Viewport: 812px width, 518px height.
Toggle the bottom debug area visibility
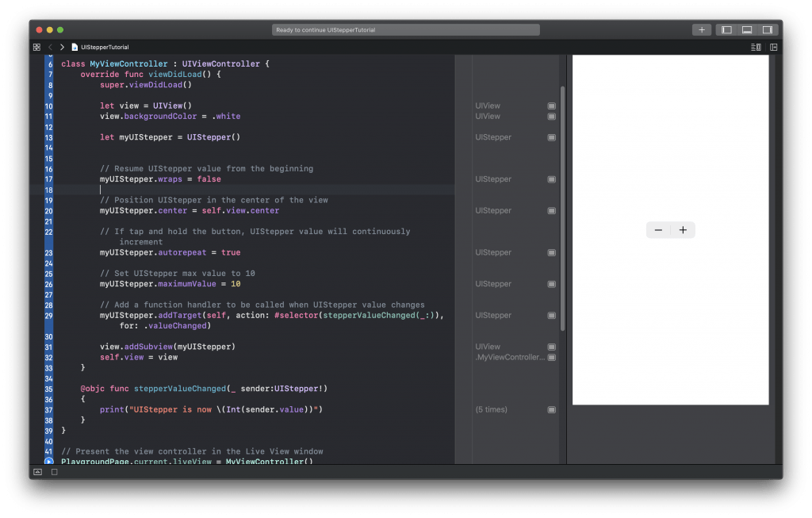pyautogui.click(x=746, y=29)
